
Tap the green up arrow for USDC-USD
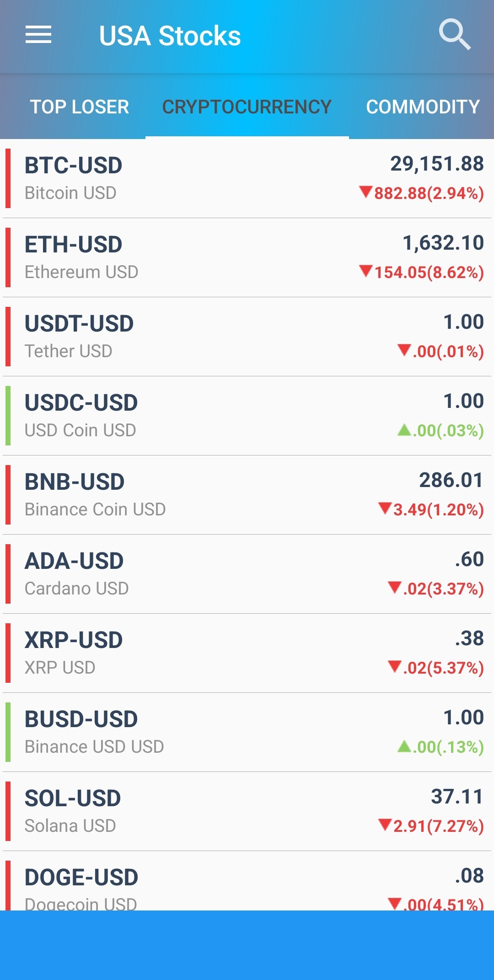tap(404, 429)
